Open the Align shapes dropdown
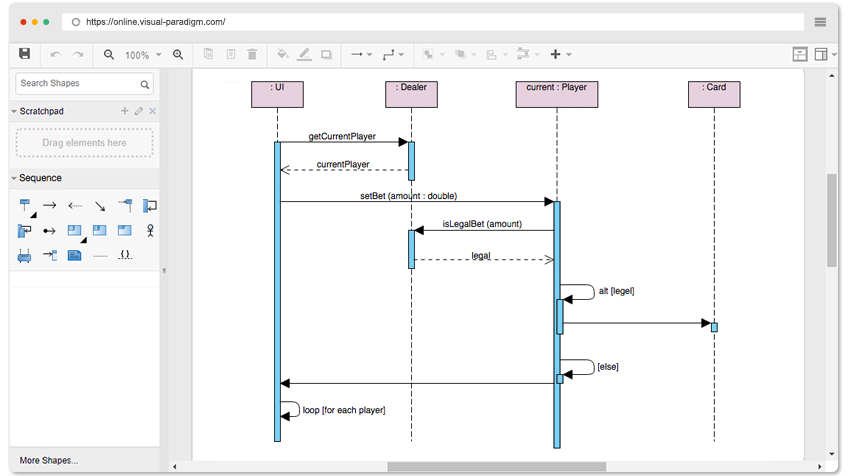Viewport: 848px width, 476px height. point(496,55)
